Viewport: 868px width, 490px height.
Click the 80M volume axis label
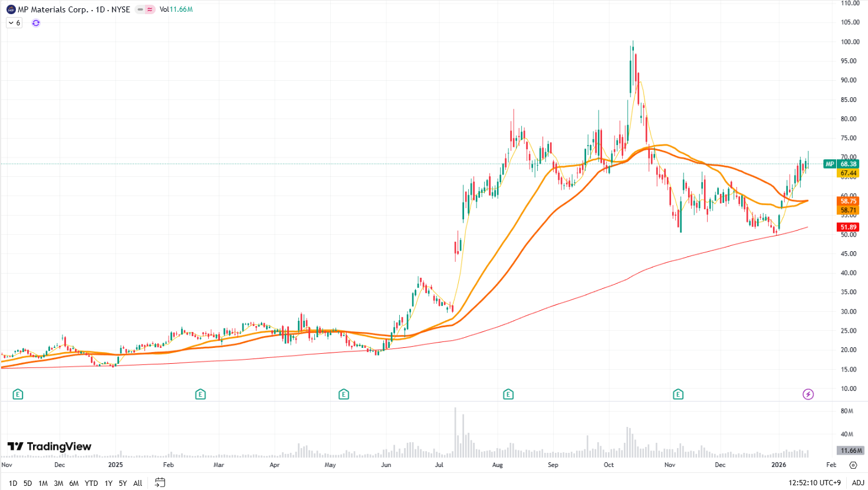click(847, 411)
